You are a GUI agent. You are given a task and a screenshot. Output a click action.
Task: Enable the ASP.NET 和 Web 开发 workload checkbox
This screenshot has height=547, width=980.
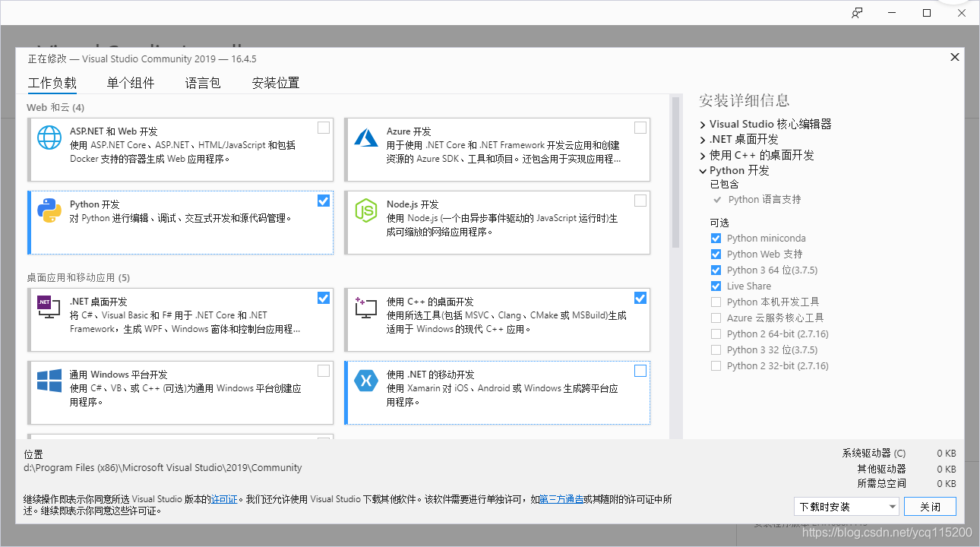point(324,128)
